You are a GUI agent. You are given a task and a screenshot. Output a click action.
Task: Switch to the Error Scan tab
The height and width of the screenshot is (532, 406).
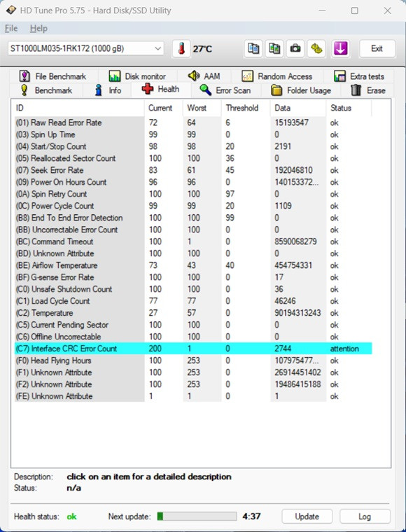pos(225,90)
